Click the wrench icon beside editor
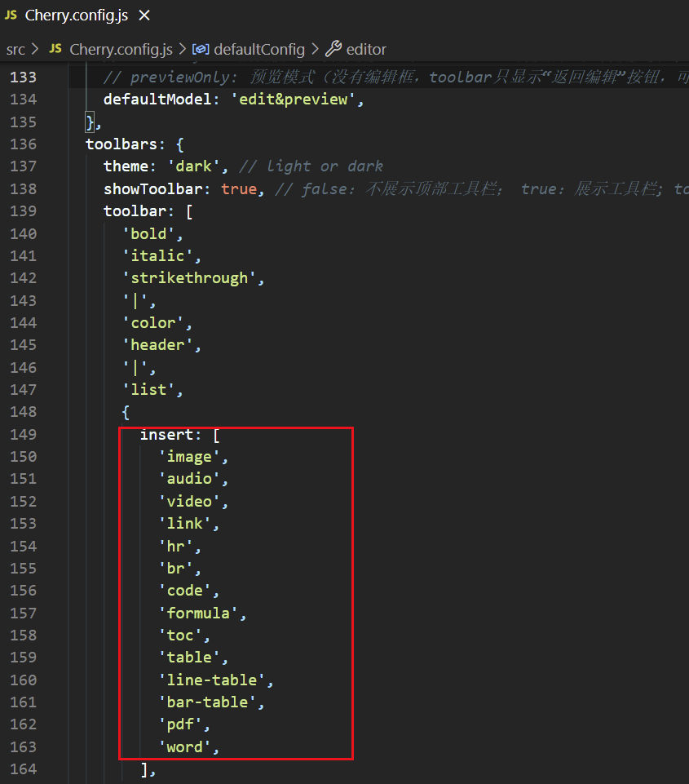This screenshot has height=784, width=689. 333,49
